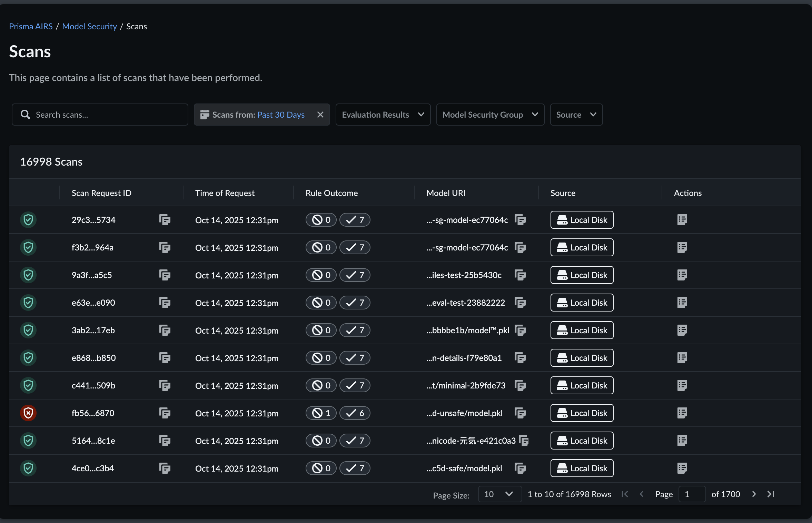
Task: Go to next page of scans
Action: click(754, 494)
